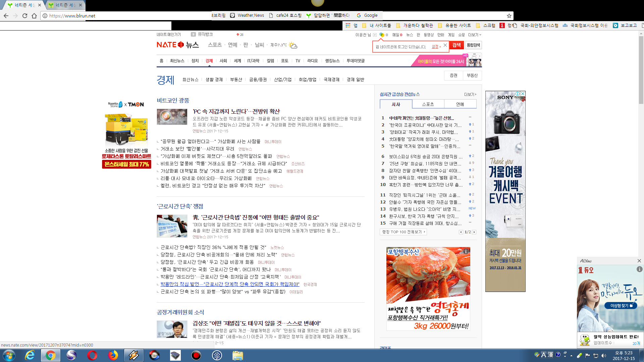Viewport: 644px width, 362px height.
Task: Open the IT/과학 news menu
Action: pos(253,61)
